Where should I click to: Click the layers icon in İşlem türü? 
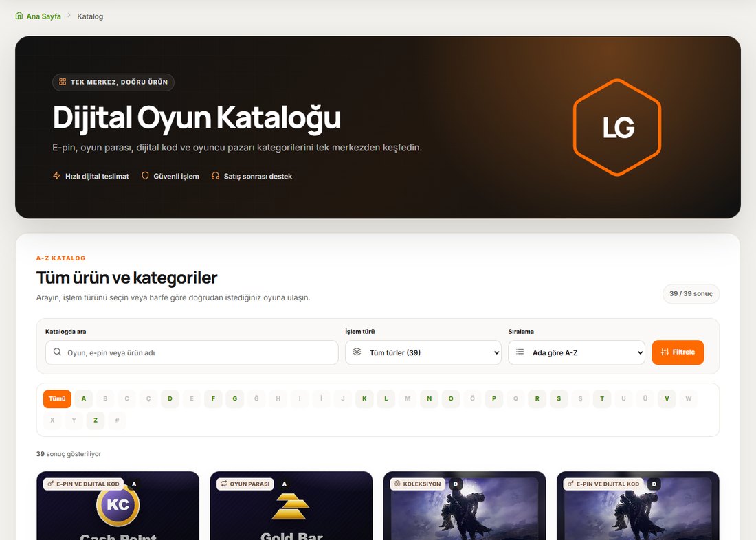[357, 352]
